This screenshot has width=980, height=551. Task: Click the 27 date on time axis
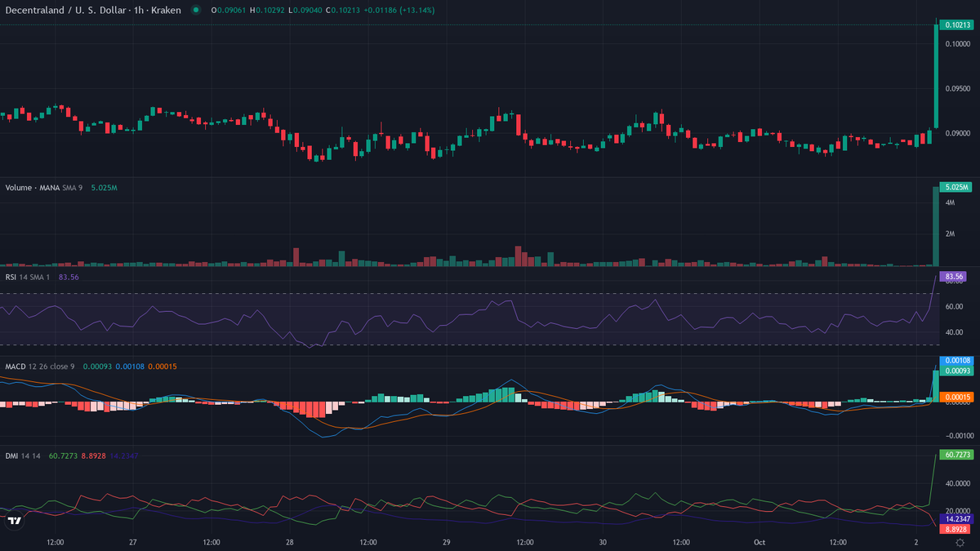pos(133,542)
